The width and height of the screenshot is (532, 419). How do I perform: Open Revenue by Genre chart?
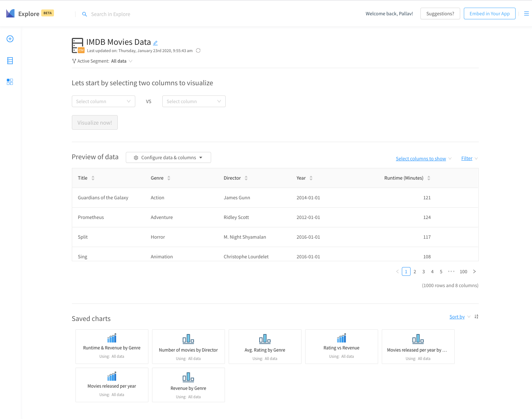coord(189,385)
